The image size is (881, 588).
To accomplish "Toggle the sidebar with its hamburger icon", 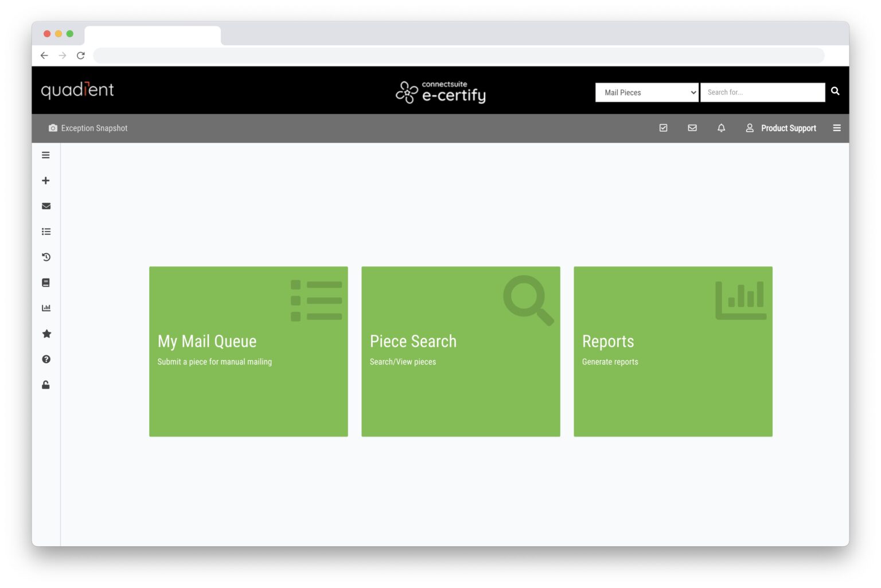I will 46,155.
